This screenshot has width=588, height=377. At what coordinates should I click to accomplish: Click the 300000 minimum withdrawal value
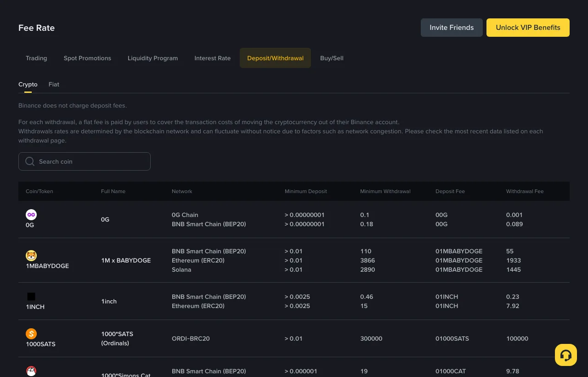point(371,338)
